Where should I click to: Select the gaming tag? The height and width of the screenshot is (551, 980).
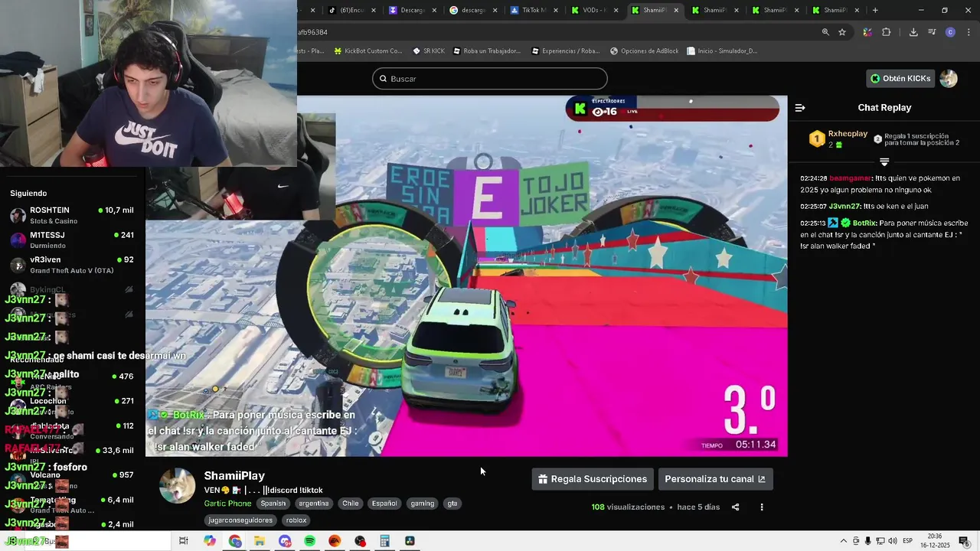(x=422, y=504)
